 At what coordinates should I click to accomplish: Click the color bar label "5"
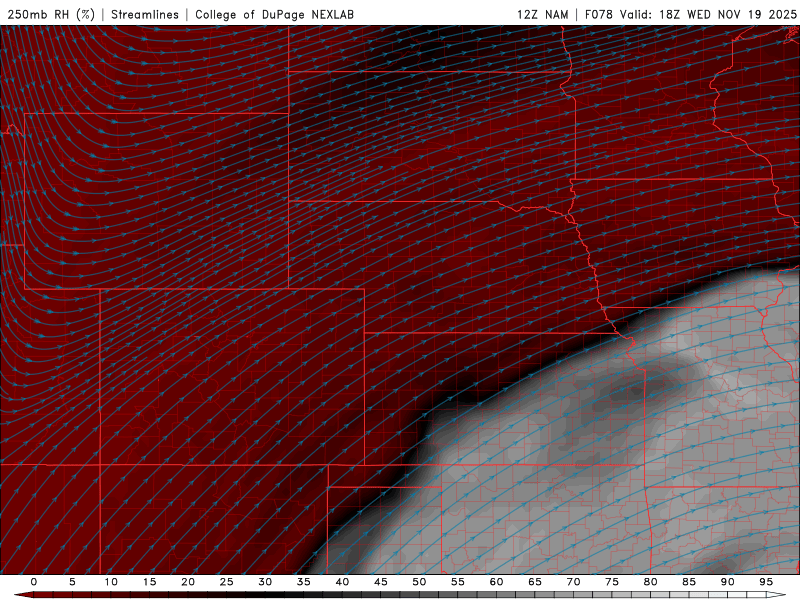pyautogui.click(x=72, y=582)
